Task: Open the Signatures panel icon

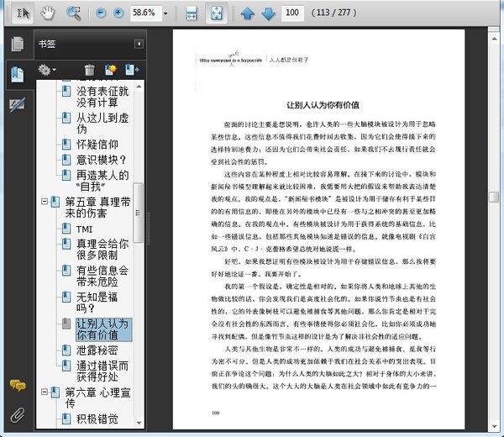Action: coord(17,105)
